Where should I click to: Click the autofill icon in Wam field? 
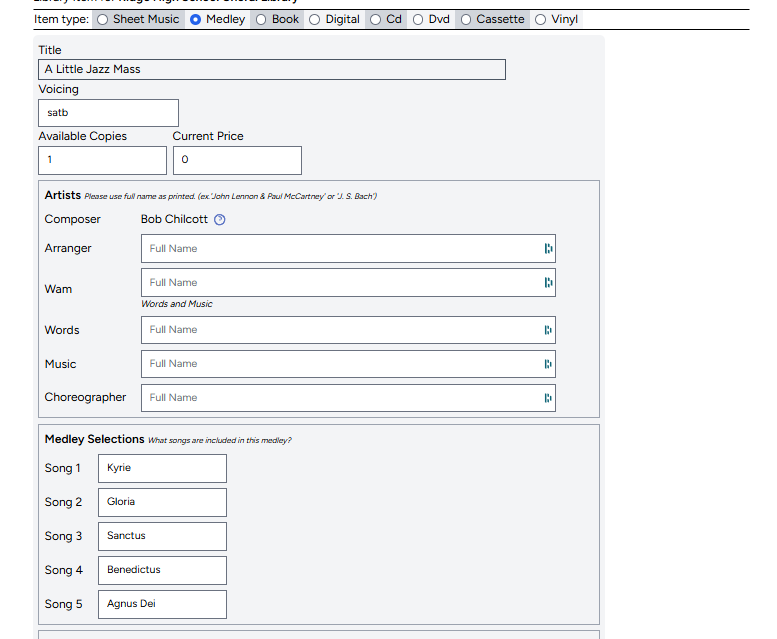tap(548, 282)
